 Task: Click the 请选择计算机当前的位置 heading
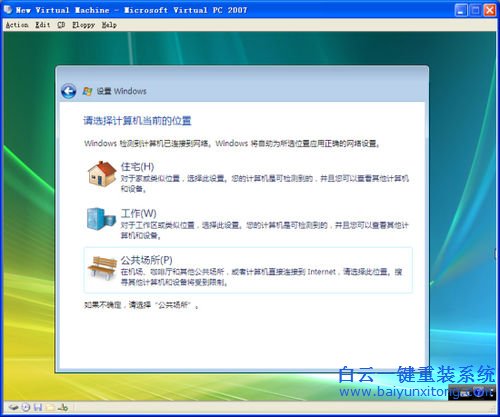137,121
